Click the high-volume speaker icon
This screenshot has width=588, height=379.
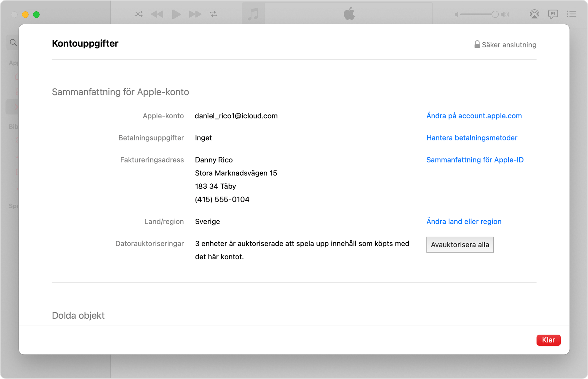point(505,14)
